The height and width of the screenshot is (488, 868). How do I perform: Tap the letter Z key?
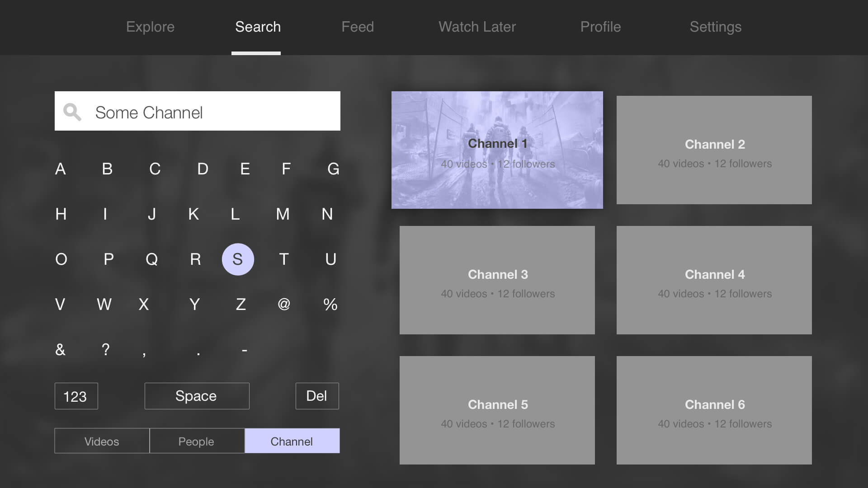[x=241, y=305]
